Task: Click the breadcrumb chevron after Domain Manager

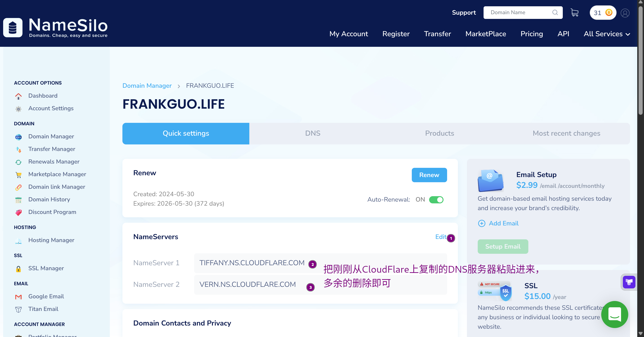Action: [179, 86]
